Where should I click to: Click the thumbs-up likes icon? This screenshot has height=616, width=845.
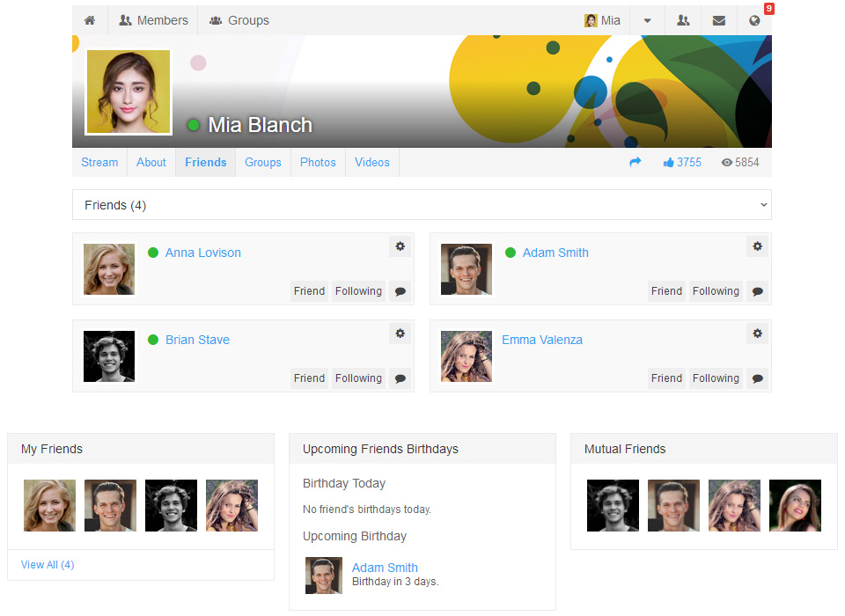pos(668,162)
